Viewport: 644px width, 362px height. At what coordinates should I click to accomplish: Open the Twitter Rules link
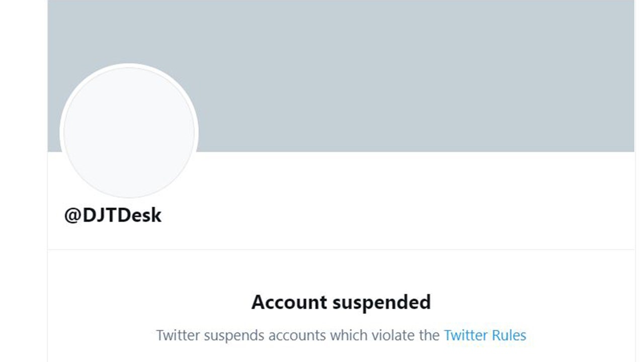(485, 335)
